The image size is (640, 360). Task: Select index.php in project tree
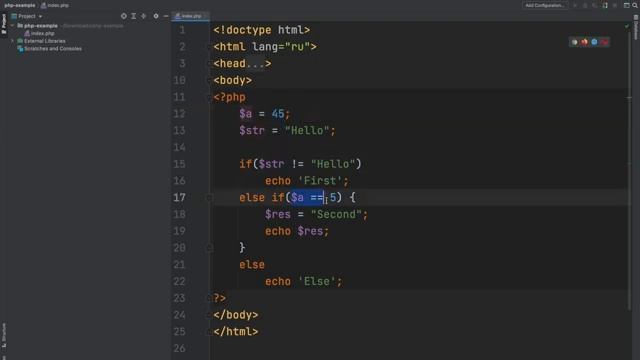tap(42, 33)
